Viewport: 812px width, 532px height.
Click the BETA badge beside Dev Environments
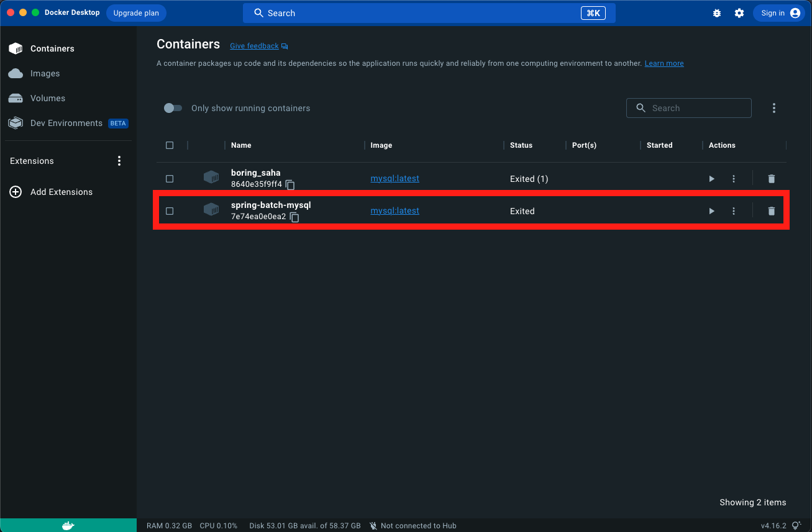tap(118, 124)
